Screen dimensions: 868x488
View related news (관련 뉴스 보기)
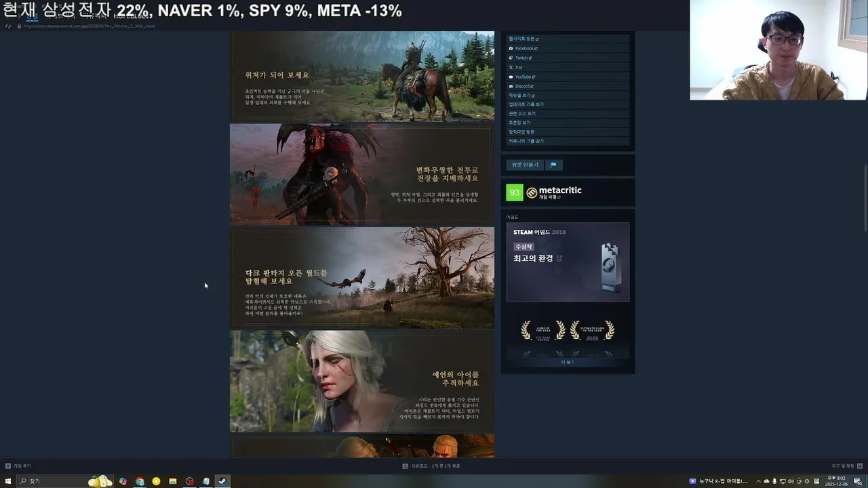pyautogui.click(x=568, y=113)
